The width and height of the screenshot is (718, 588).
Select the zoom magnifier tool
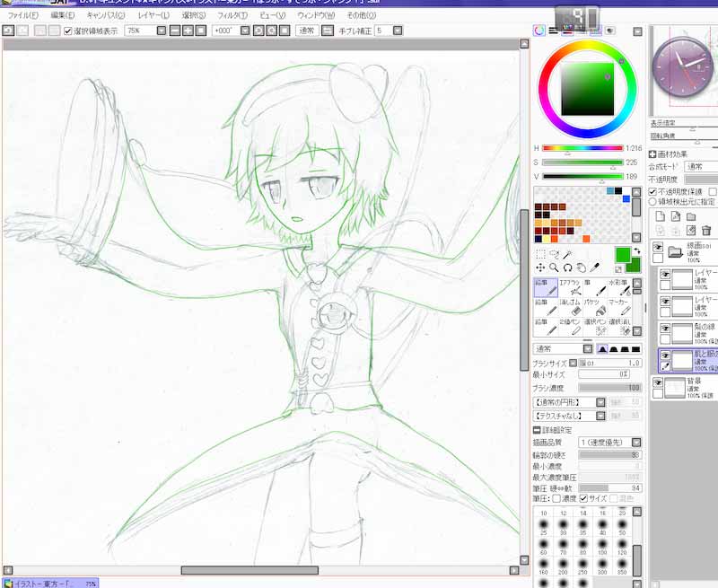(554, 268)
